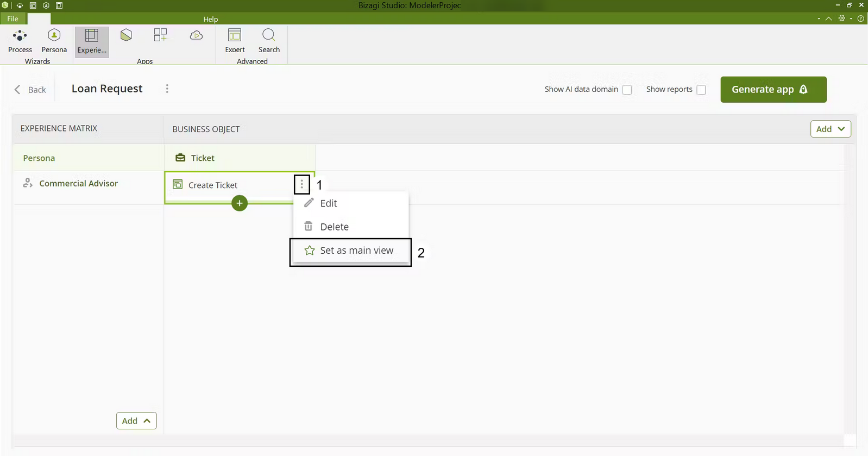
Task: Collapse the ribbon with the up chevron
Action: pyautogui.click(x=829, y=18)
